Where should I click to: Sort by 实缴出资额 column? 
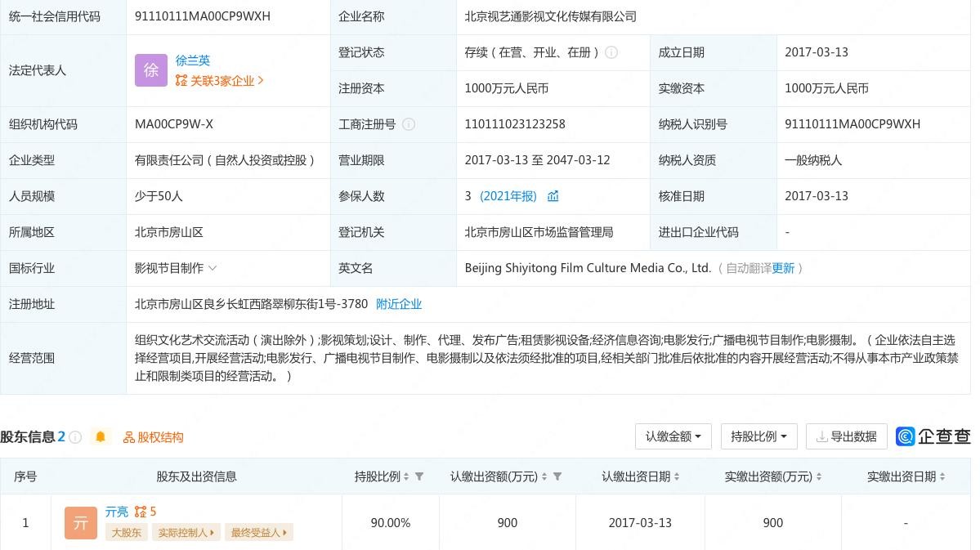click(819, 476)
